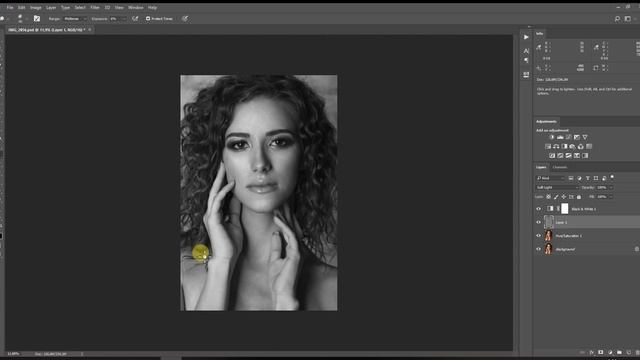Screen dimensions: 640x360
Task: Open the Range Midtones dropdown
Action: pos(75,19)
